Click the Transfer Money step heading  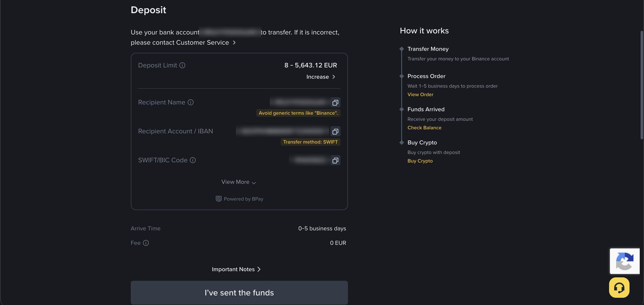[x=428, y=49]
